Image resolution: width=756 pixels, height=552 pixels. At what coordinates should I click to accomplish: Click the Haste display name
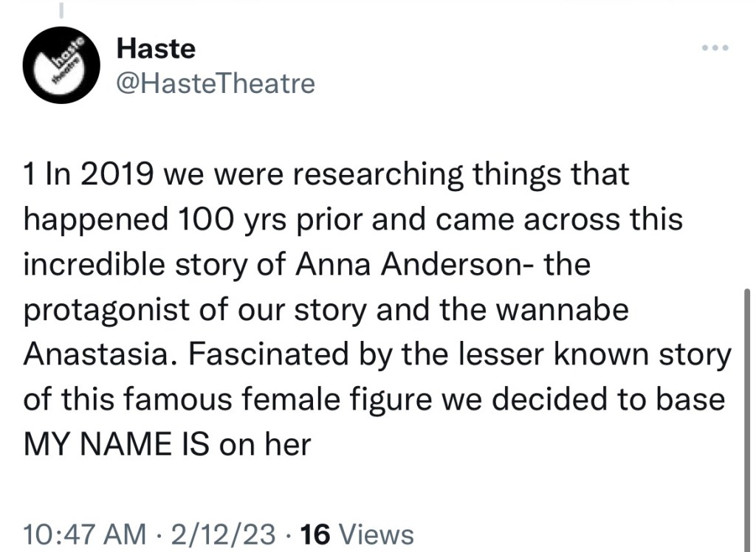pos(157,49)
